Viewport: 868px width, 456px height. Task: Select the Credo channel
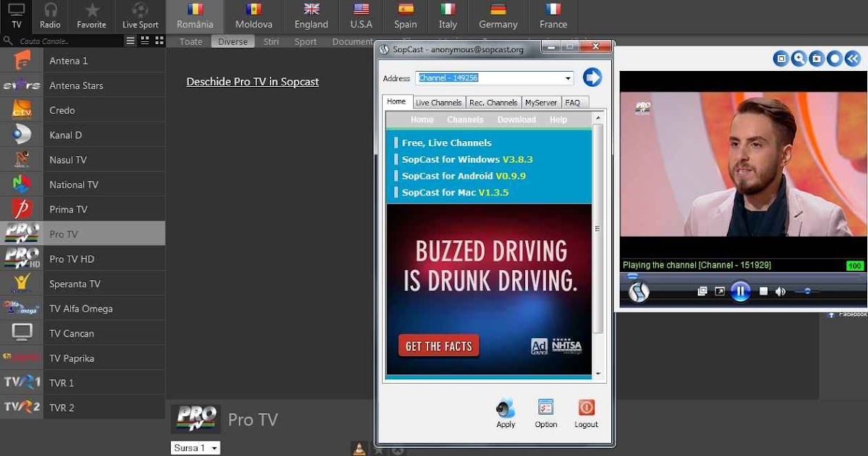point(82,110)
